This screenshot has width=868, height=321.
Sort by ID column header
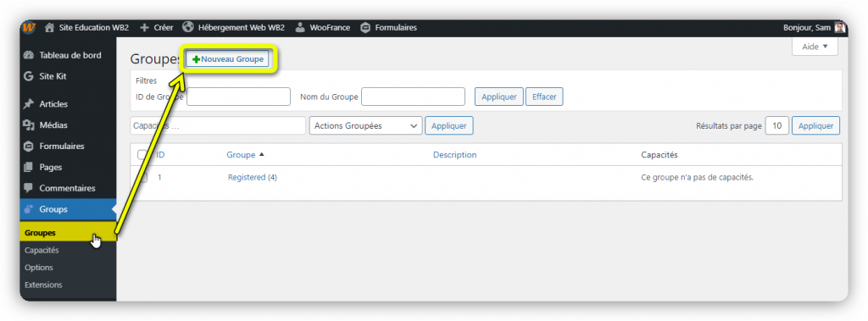point(160,155)
